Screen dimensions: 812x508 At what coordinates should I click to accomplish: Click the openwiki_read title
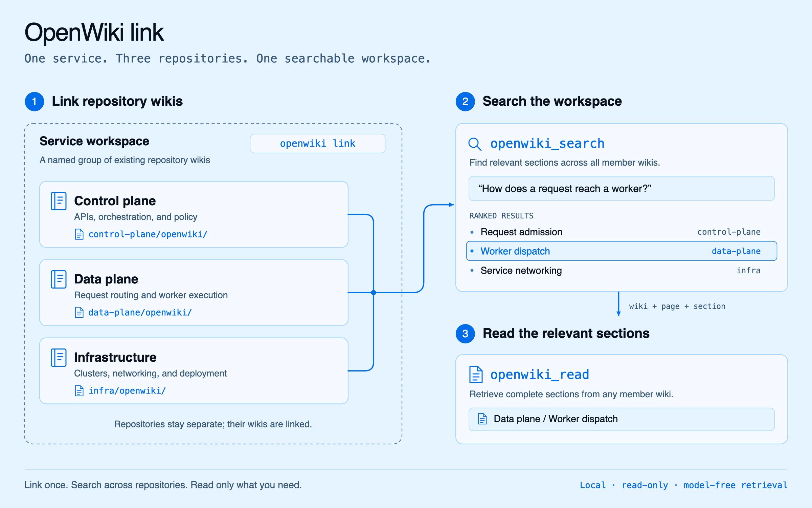(540, 375)
